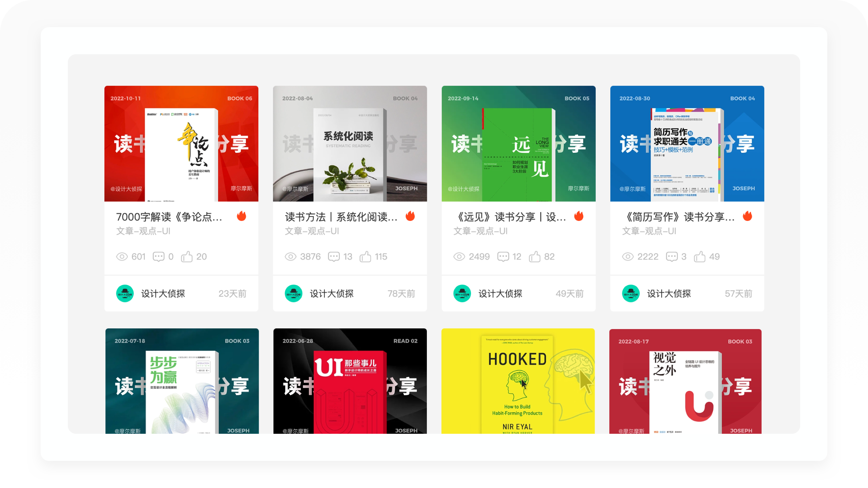
Task: Open article 《远见》读书分享
Action: [x=511, y=217]
